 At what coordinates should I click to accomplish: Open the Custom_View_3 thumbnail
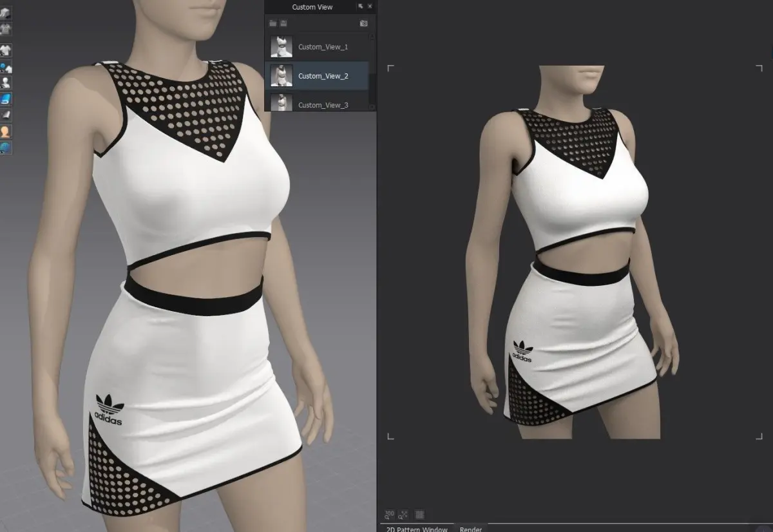click(282, 102)
